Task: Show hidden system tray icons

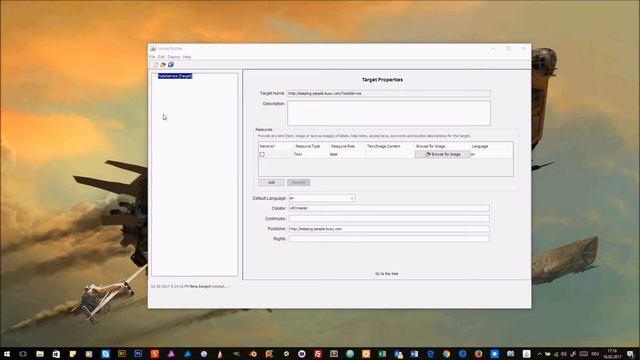Action: [540, 354]
